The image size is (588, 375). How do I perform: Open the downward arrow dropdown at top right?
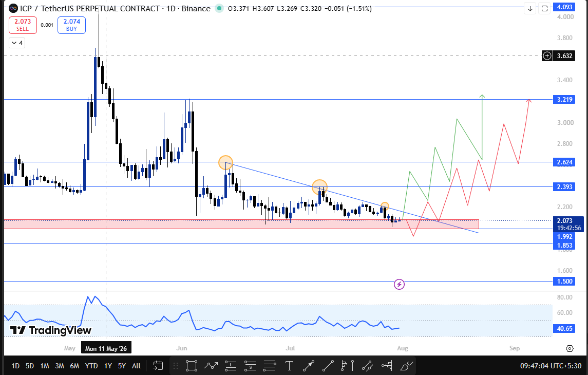pyautogui.click(x=530, y=8)
